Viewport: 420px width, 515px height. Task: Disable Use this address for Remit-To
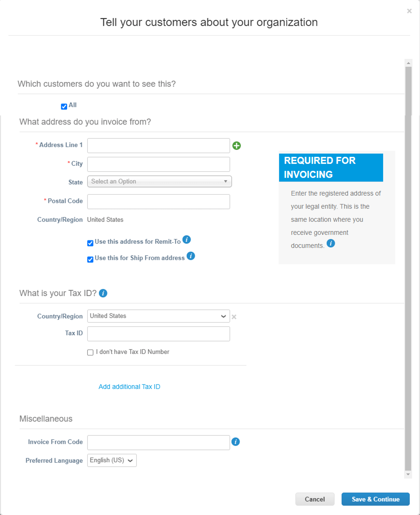[x=90, y=243]
